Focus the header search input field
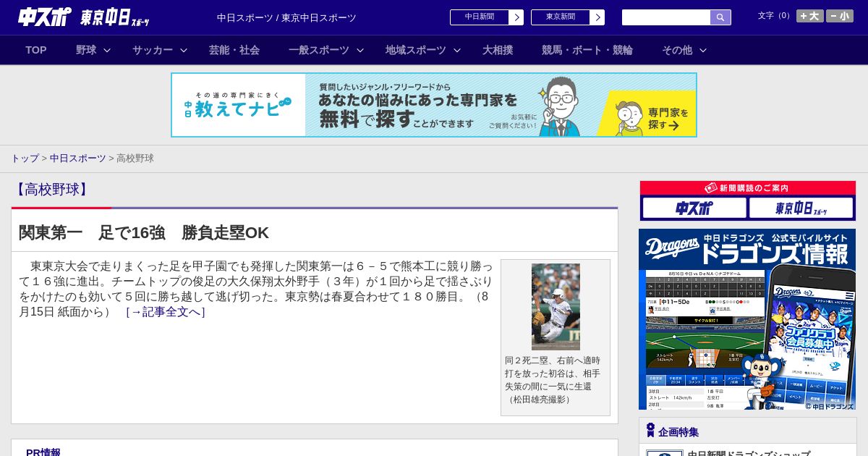This screenshot has height=456, width=868. coord(666,17)
